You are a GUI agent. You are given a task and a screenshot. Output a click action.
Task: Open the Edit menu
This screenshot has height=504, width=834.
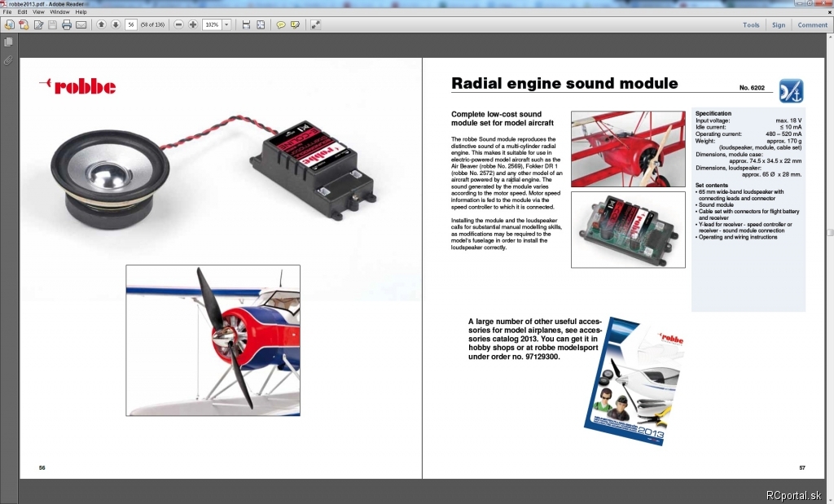pos(22,11)
